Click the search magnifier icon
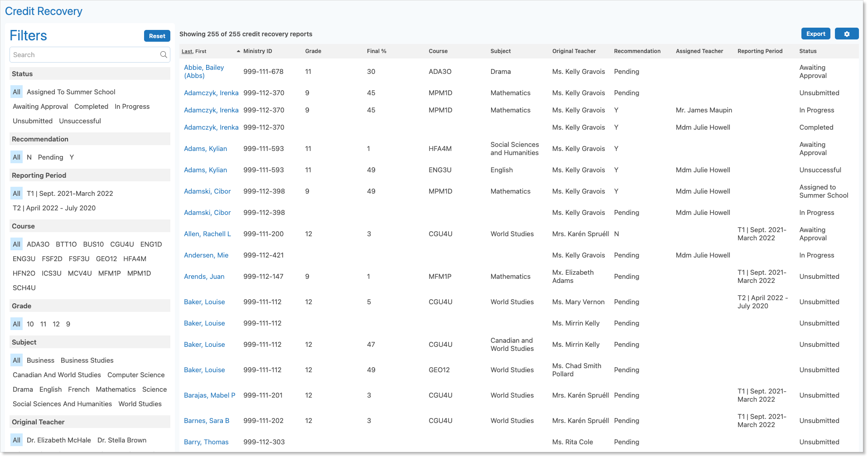This screenshot has height=457, width=868. [x=164, y=55]
